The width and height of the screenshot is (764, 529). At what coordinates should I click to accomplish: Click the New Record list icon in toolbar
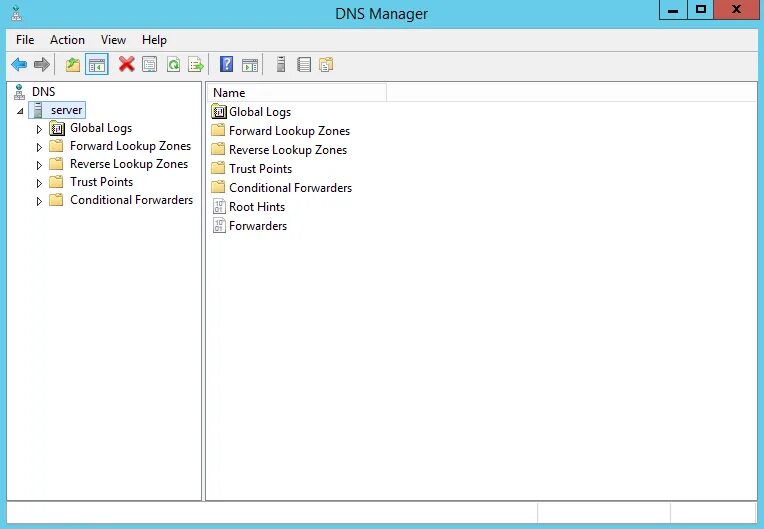tap(304, 64)
